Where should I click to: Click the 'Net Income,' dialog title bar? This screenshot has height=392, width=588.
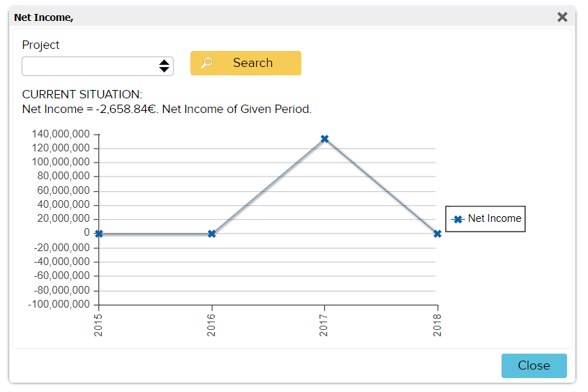coord(279,17)
